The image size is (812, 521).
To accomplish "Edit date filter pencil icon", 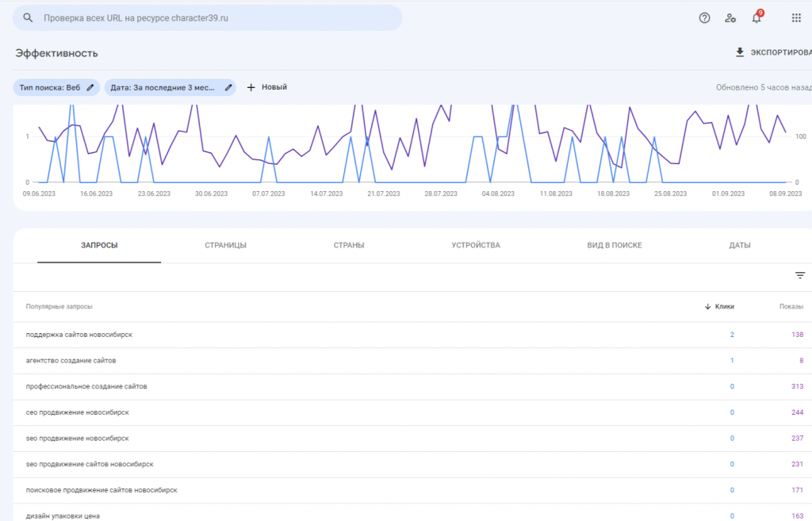I will (x=228, y=87).
